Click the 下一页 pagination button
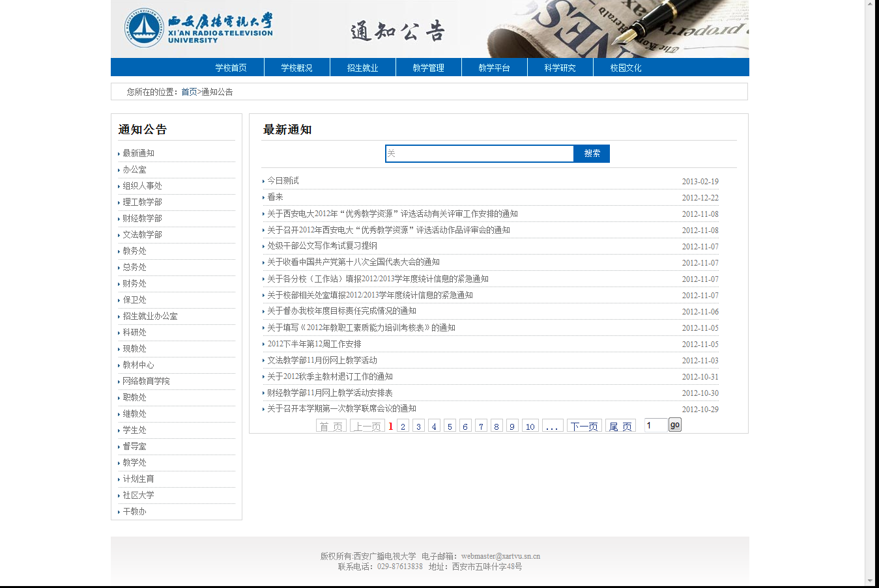The image size is (879, 588). tap(583, 425)
